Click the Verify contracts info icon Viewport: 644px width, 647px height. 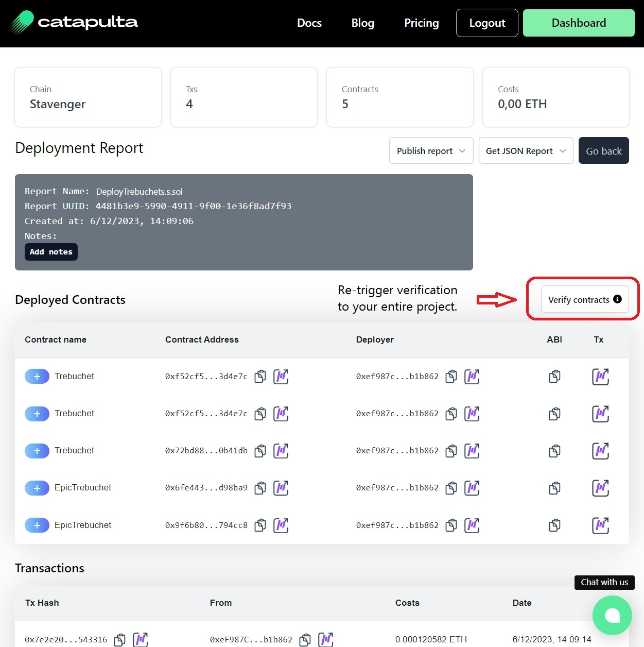click(617, 299)
